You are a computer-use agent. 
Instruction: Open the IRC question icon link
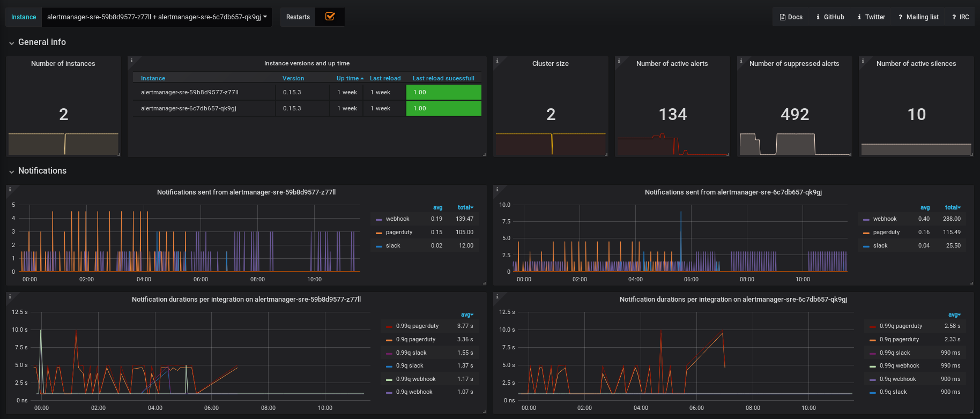[x=960, y=17]
